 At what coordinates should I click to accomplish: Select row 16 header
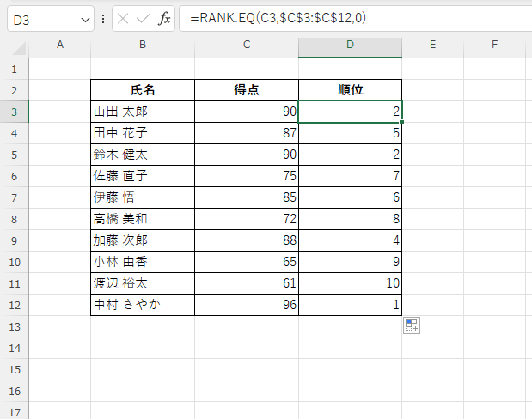click(x=15, y=391)
